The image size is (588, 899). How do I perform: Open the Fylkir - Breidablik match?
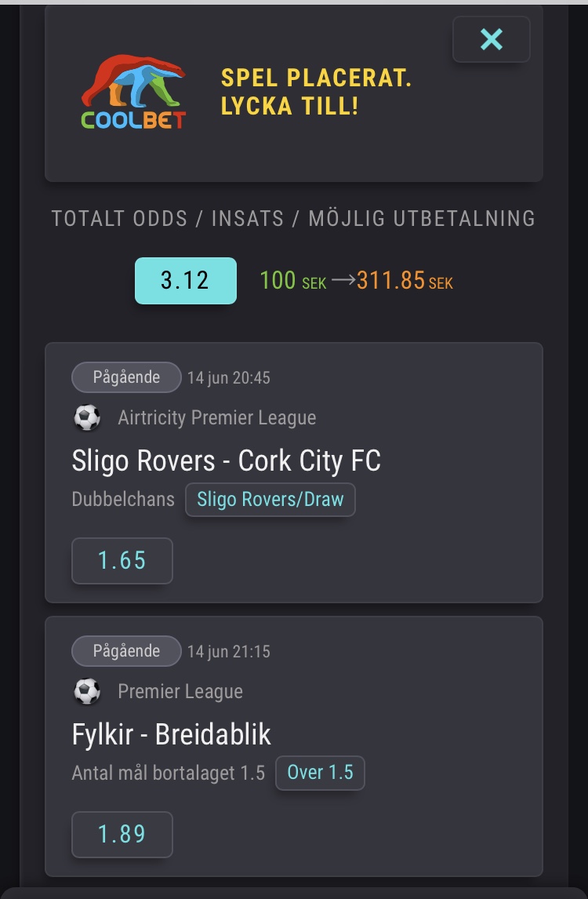point(172,735)
